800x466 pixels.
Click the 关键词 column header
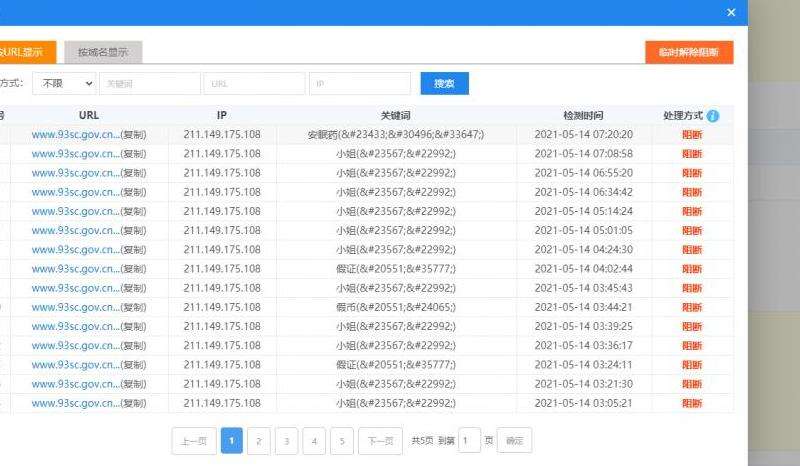click(396, 116)
